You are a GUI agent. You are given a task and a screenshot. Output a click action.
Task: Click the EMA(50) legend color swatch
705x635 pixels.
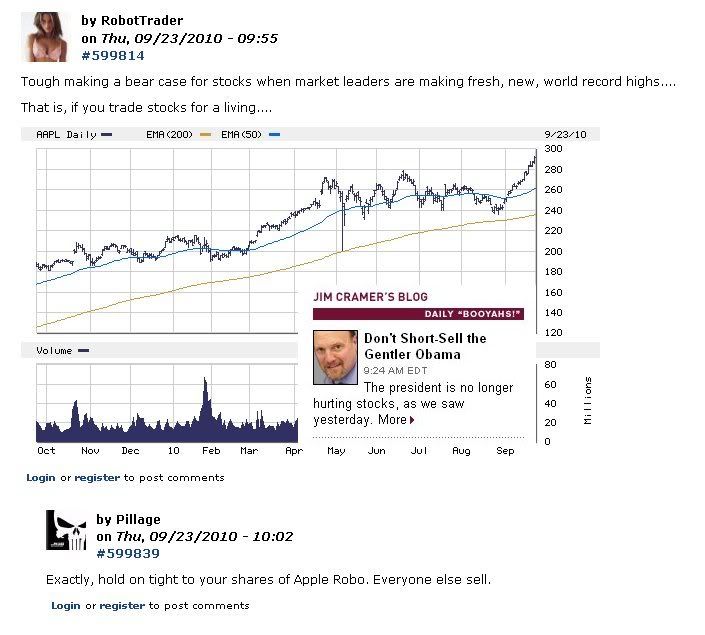(x=275, y=134)
